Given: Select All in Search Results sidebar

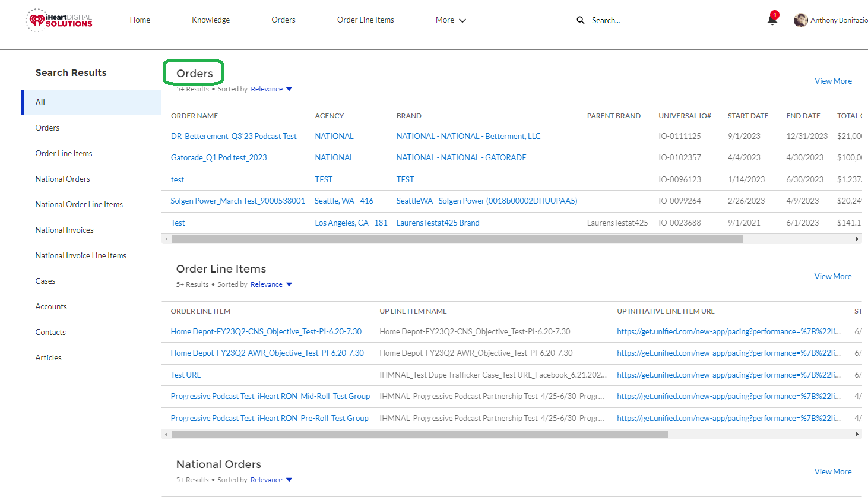Looking at the screenshot, I should [x=92, y=102].
